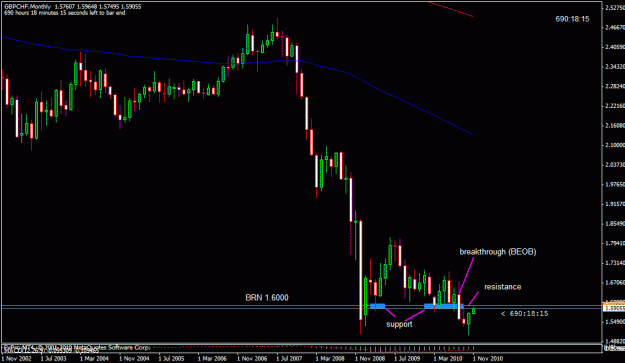The image size is (625, 363).
Task: Click the magenta arrow line from 'resistance'
Action: tap(474, 298)
